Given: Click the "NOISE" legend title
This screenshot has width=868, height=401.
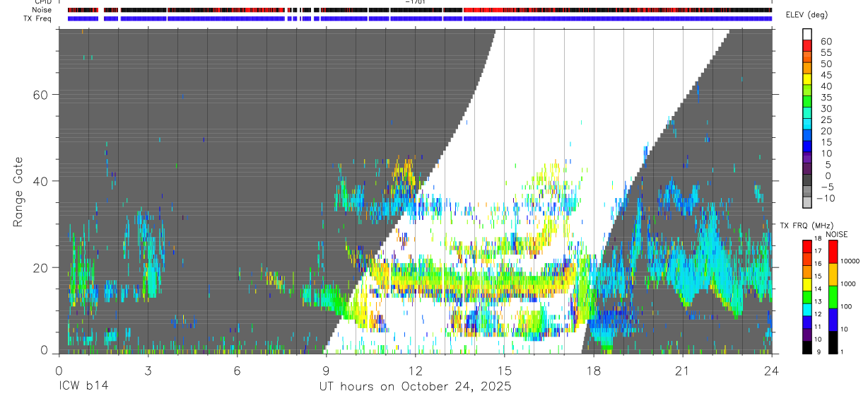Looking at the screenshot, I should click(x=837, y=234).
